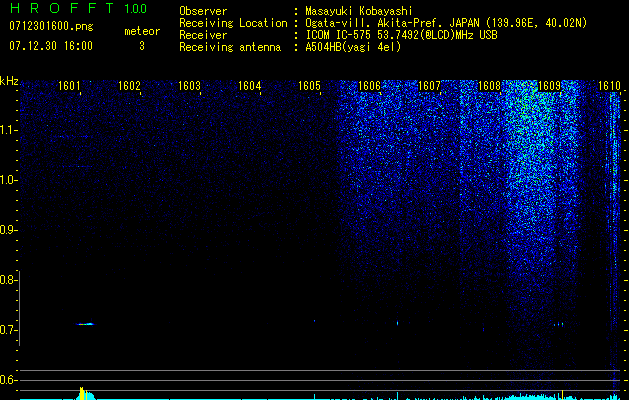Image resolution: width=629 pixels, height=400 pixels.
Task: Select the ICOM IC-575 receiver text
Action: pyautogui.click(x=401, y=35)
